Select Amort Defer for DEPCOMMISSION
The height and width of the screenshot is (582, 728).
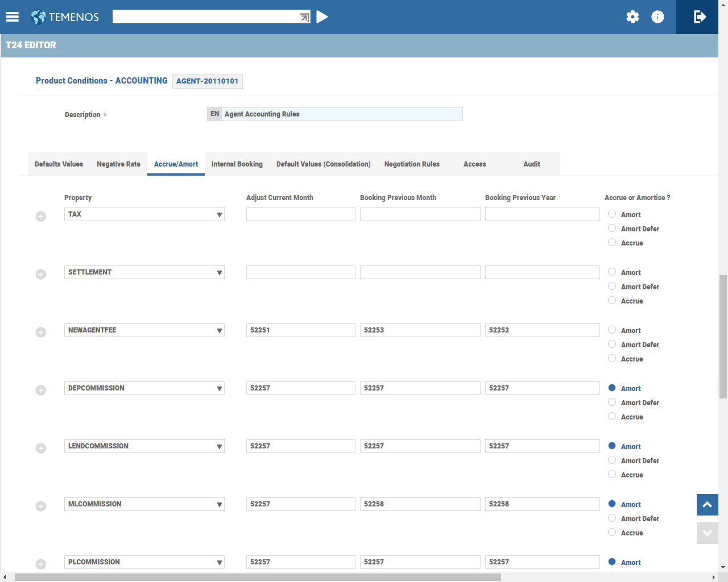click(612, 402)
